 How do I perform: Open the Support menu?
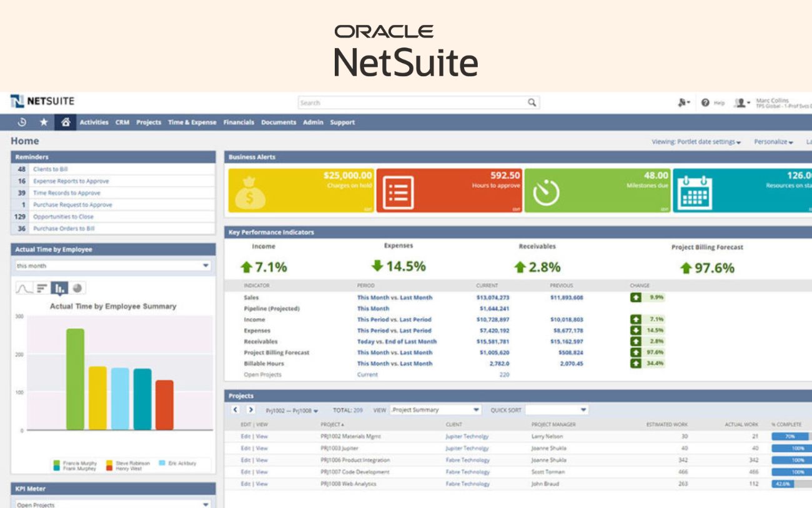pyautogui.click(x=342, y=122)
